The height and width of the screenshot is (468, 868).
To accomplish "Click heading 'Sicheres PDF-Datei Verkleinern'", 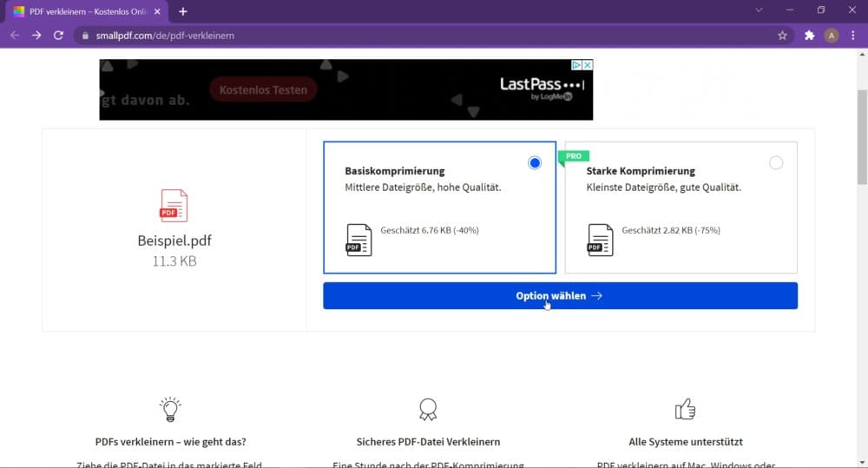I will point(428,442).
